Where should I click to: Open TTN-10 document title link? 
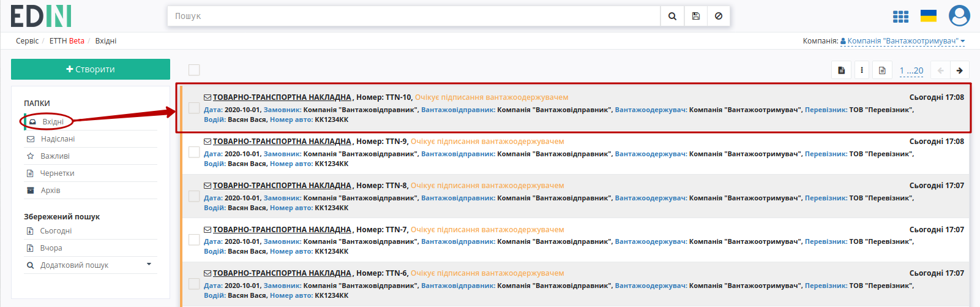point(282,97)
